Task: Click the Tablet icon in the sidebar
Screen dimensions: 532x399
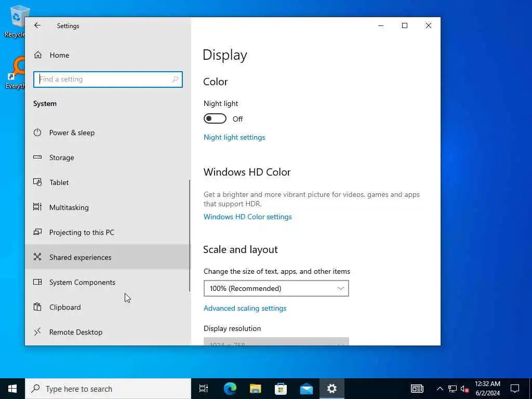Action: pyautogui.click(x=37, y=182)
